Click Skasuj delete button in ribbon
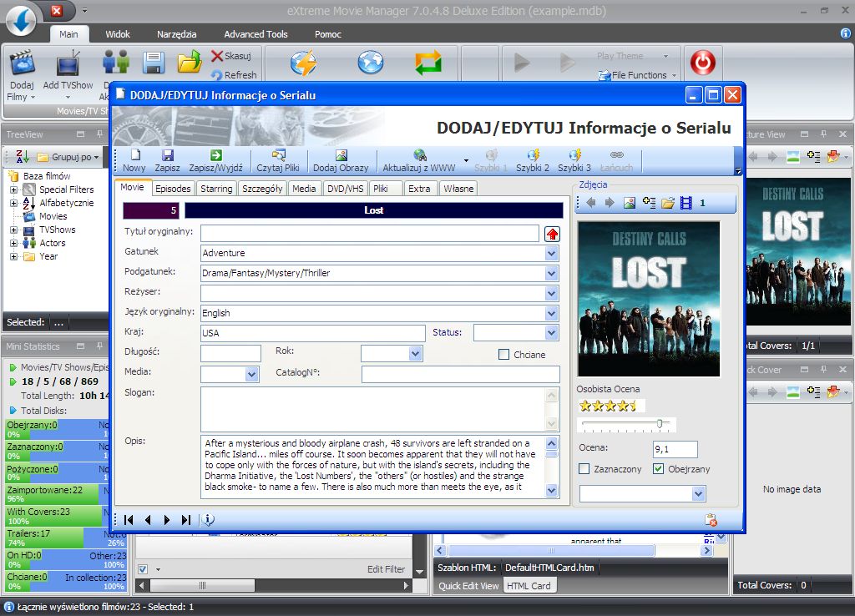Viewport: 855px width, 616px height. click(x=231, y=56)
